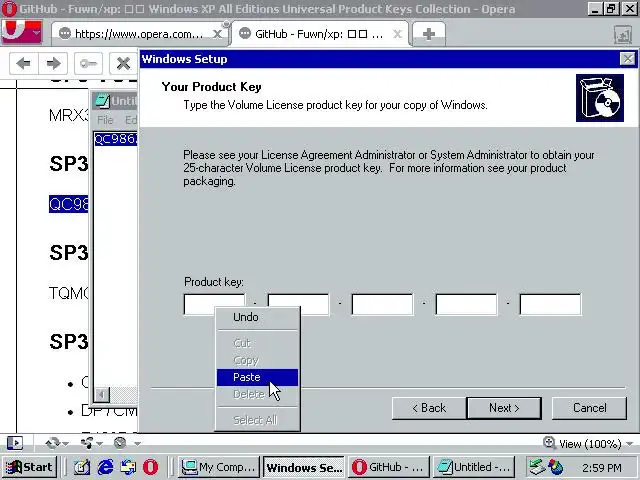Screen dimensions: 640x480
Task: Choose Paste in the context menu
Action: click(x=258, y=377)
